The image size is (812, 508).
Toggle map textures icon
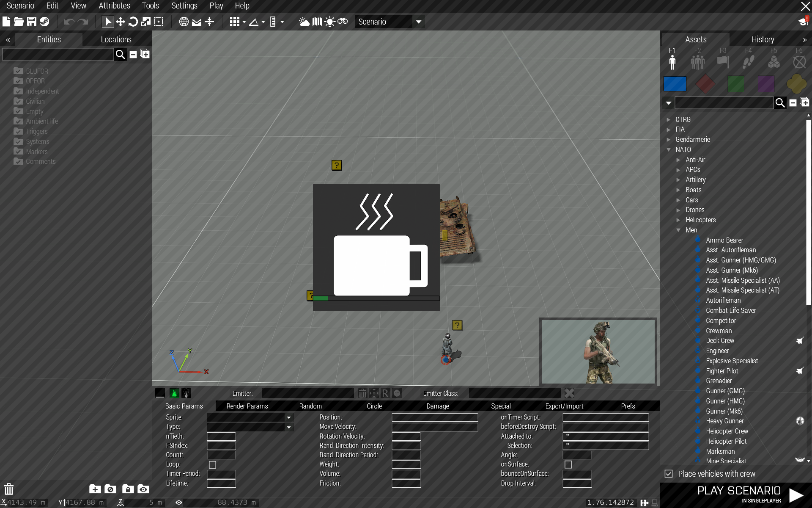pyautogui.click(x=317, y=22)
